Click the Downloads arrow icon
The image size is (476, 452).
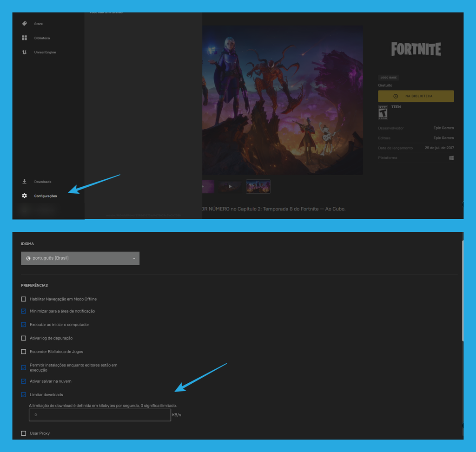click(x=24, y=182)
